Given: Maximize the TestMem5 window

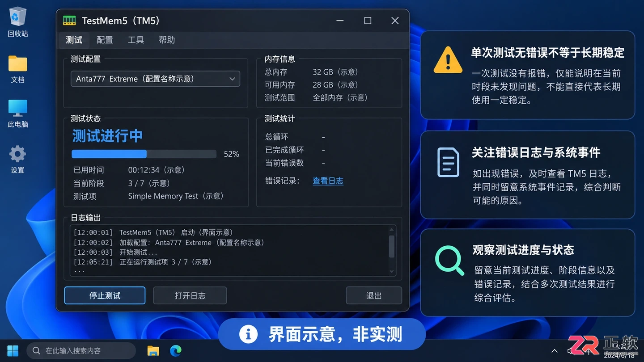Looking at the screenshot, I should (368, 21).
